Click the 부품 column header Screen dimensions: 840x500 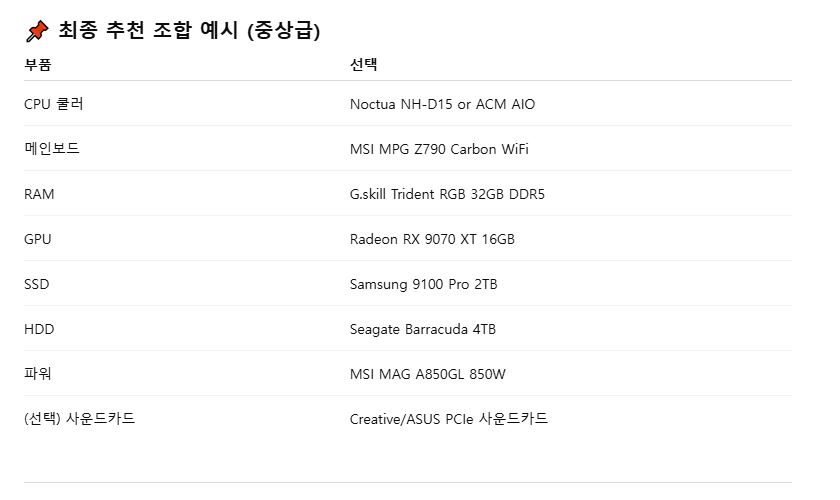point(37,65)
